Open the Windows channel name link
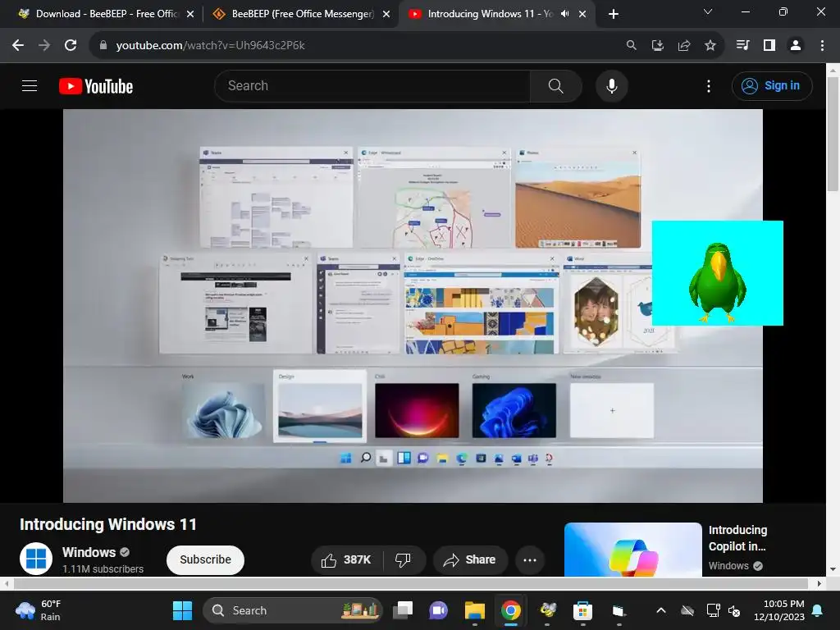840x630 pixels. pos(89,552)
